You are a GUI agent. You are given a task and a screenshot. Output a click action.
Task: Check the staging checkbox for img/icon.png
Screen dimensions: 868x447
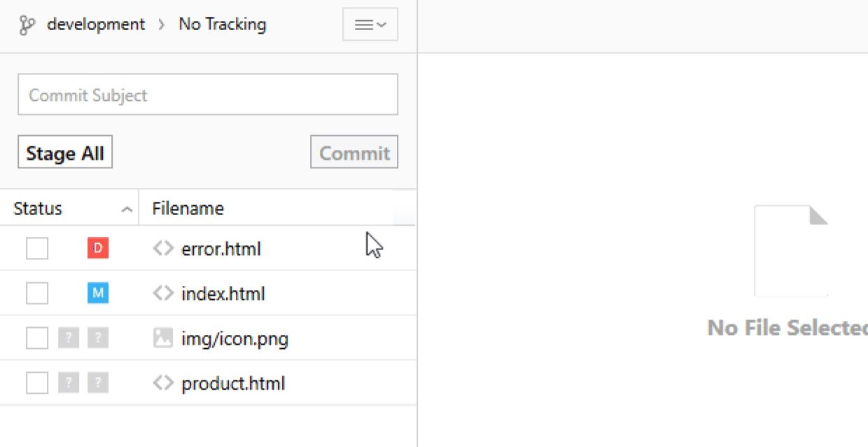(37, 338)
